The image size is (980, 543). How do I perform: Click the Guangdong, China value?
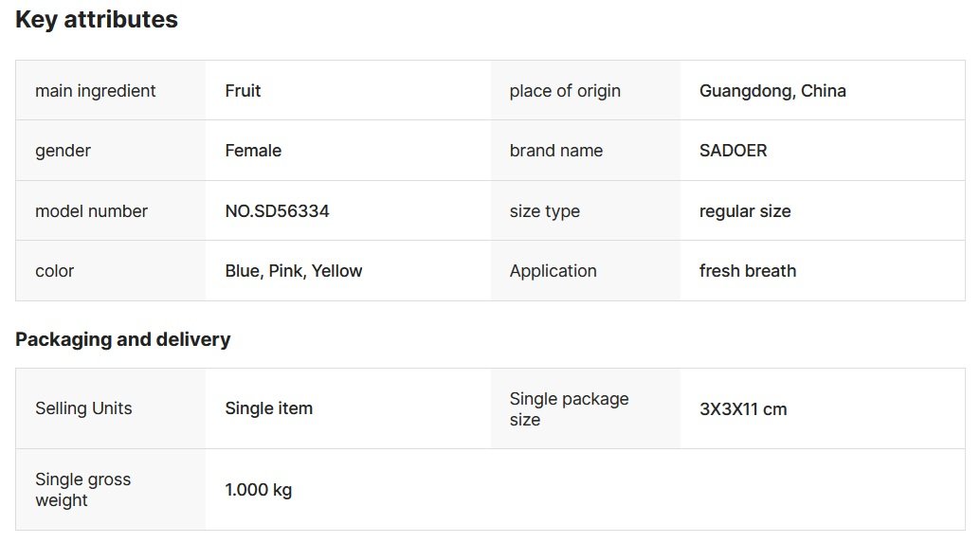[x=772, y=91]
